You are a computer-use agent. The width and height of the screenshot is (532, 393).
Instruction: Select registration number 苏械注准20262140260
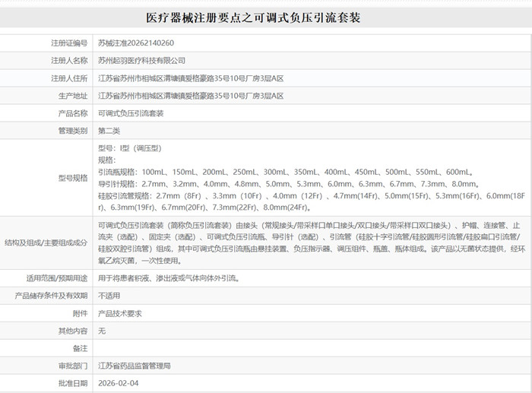coord(136,43)
